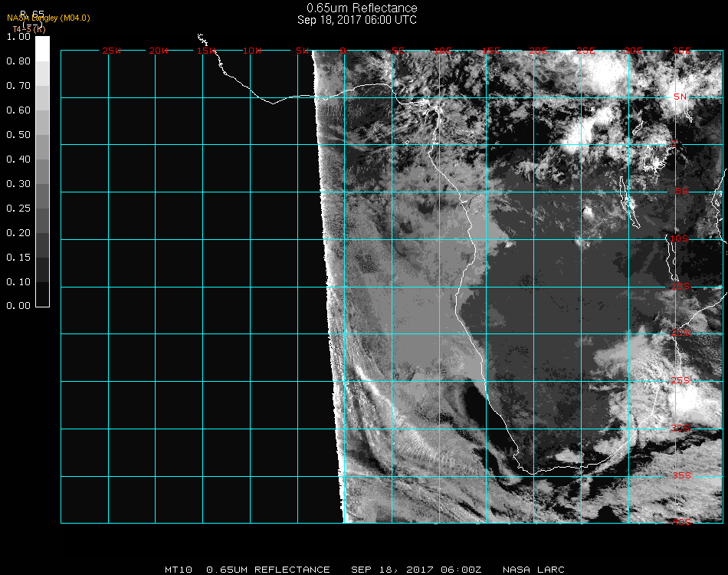
Task: Click the 20E longitude label
Action: (x=538, y=51)
